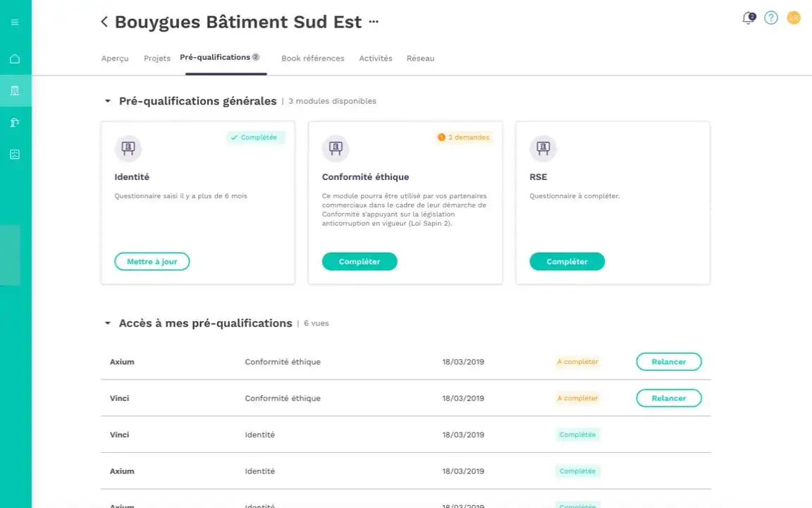Go back with the arrow beside Bouygues title
The width and height of the screenshot is (812, 508).
[x=104, y=22]
